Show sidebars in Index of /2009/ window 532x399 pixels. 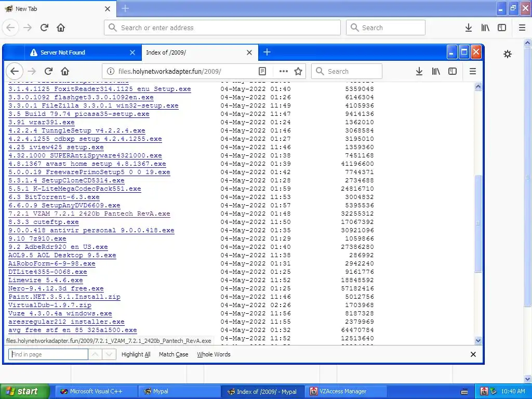click(453, 71)
